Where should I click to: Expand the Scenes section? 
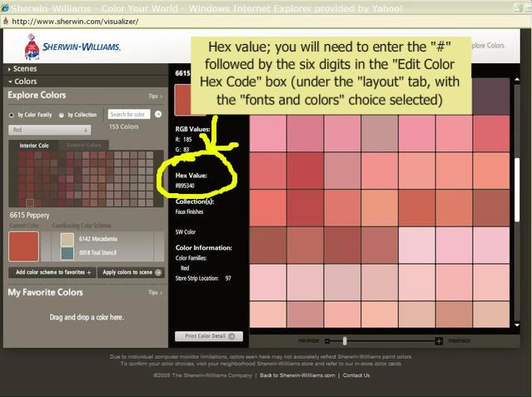[22, 69]
